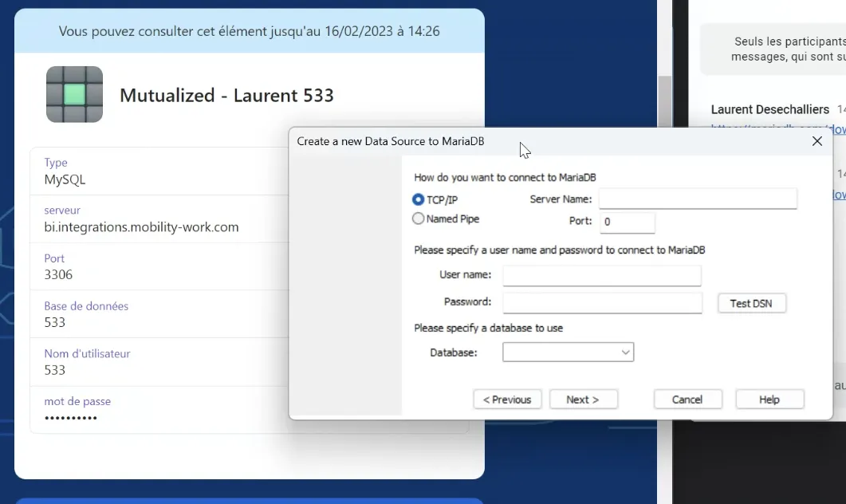The width and height of the screenshot is (846, 504).
Task: Click the Nom d'utilisateur value 533
Action: 54,370
